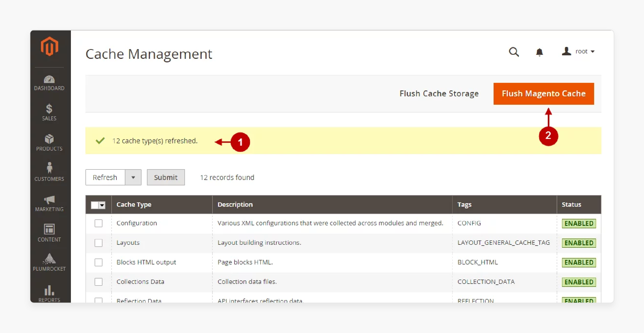Expand the root account dropdown arrow

593,52
